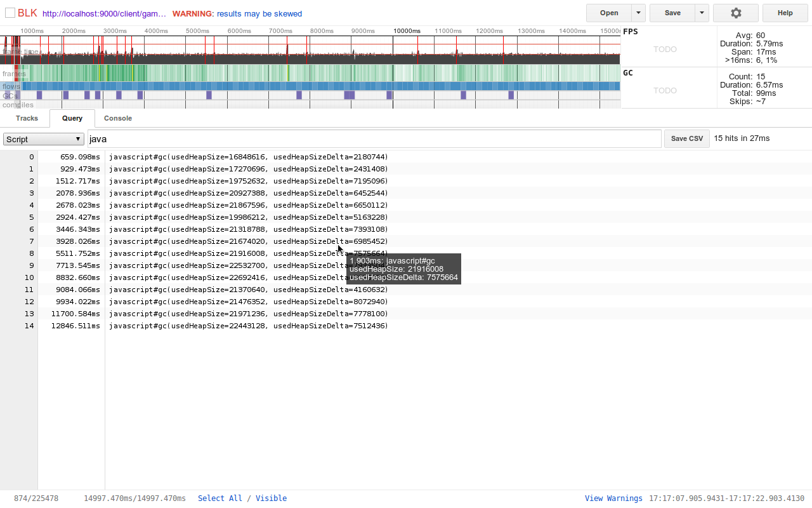Click gc entry with usedHeapSize=16848616
This screenshot has height=508, width=812.
click(249, 157)
